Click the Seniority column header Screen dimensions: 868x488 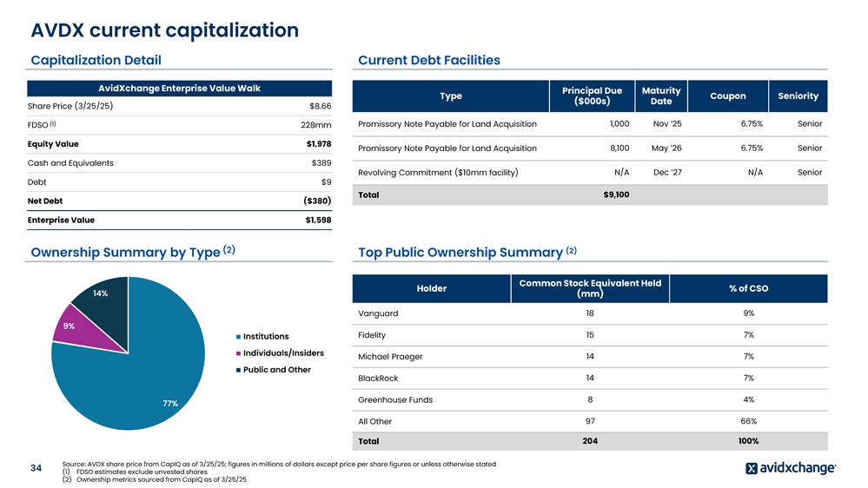[x=798, y=96]
